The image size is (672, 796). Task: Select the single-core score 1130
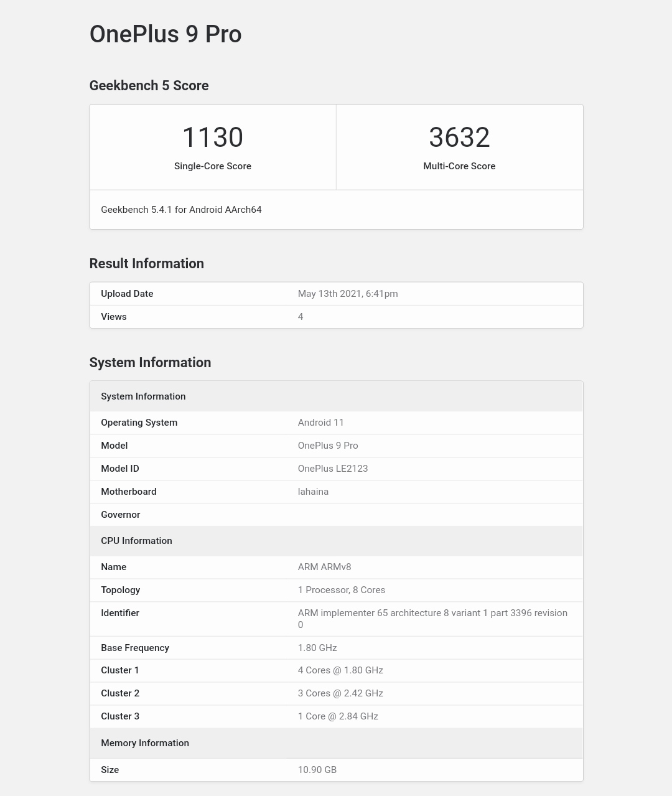point(212,138)
